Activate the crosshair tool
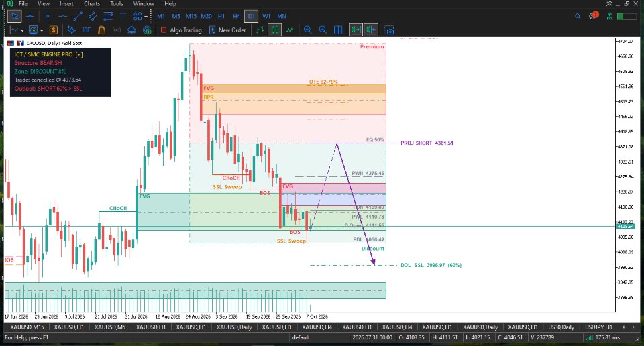 point(30,16)
